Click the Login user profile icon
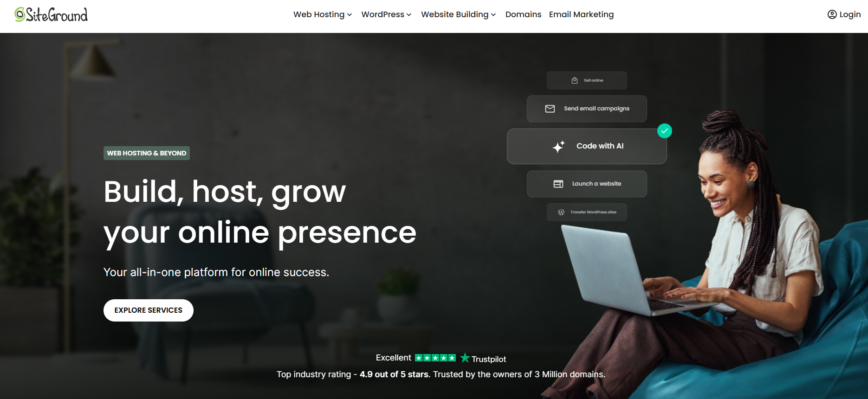This screenshot has height=399, width=868. pyautogui.click(x=832, y=14)
